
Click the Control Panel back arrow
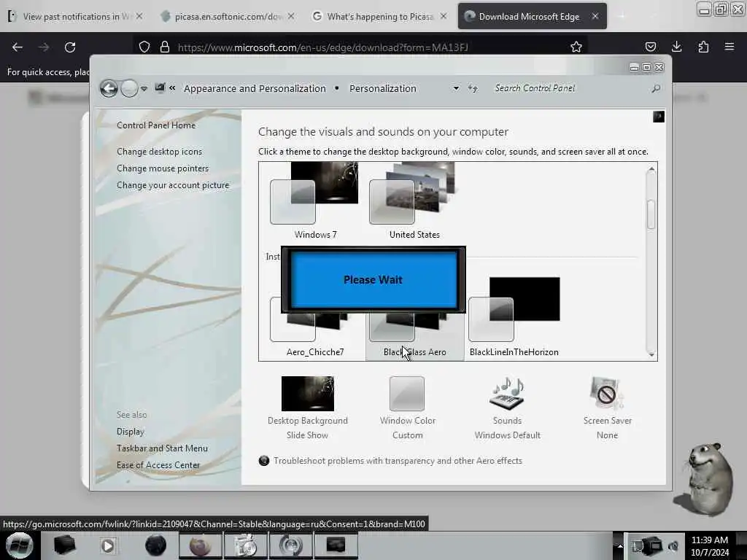click(x=109, y=88)
